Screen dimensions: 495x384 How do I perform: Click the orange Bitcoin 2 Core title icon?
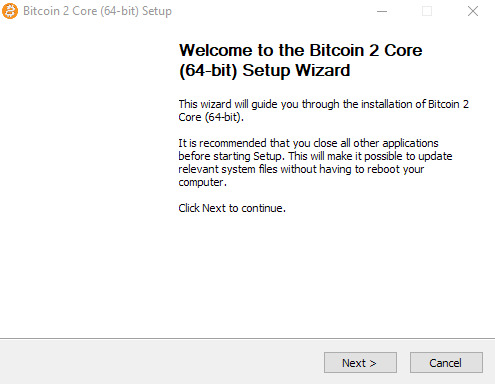[x=10, y=11]
